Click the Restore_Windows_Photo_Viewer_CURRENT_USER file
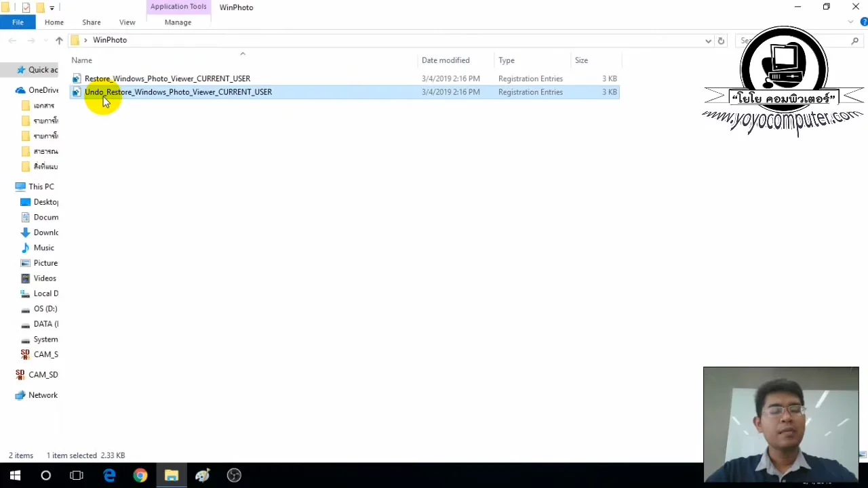This screenshot has height=488, width=868. tap(167, 78)
